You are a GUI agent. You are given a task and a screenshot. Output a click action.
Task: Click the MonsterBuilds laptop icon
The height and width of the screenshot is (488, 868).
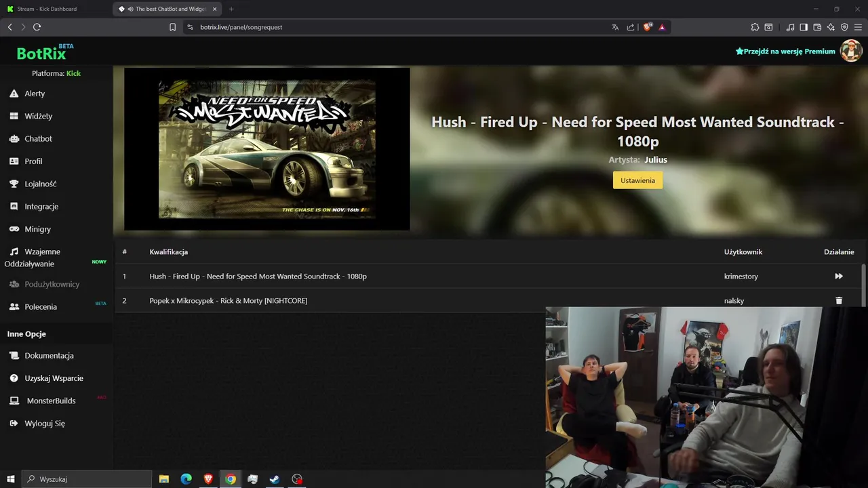[14, 401]
